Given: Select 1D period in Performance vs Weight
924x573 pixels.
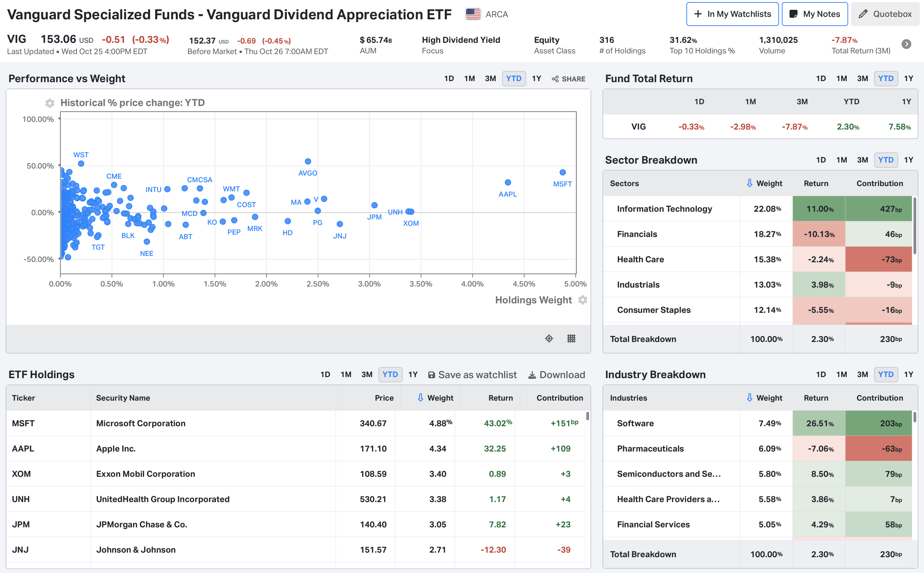Looking at the screenshot, I should [449, 78].
